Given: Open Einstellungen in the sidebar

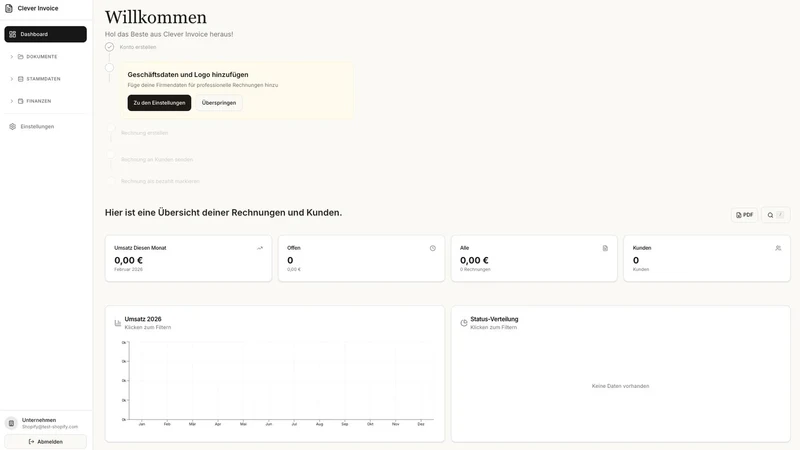Looking at the screenshot, I should coord(45,127).
